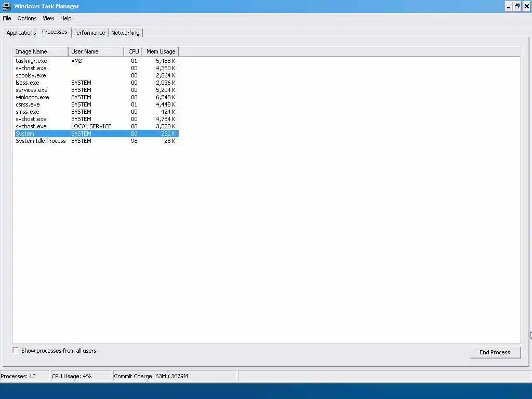Close the Task Manager window

click(526, 6)
